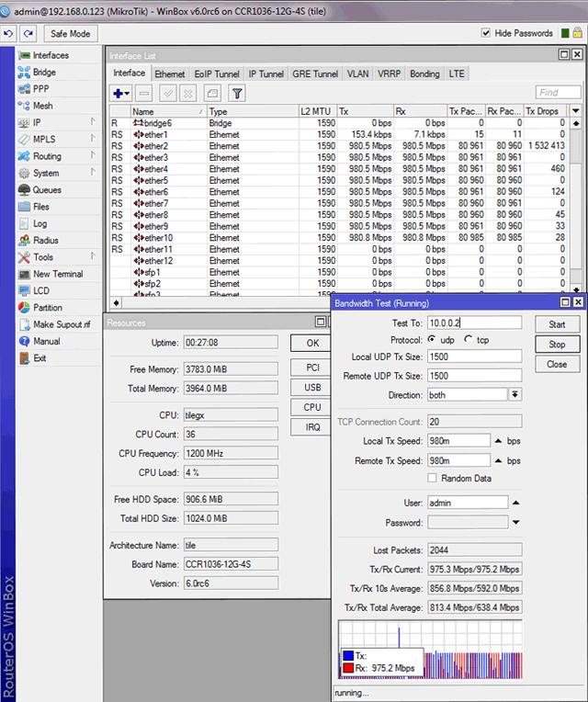Click OK in the Resources window
Image resolution: width=588 pixels, height=702 pixels.
pyautogui.click(x=312, y=343)
